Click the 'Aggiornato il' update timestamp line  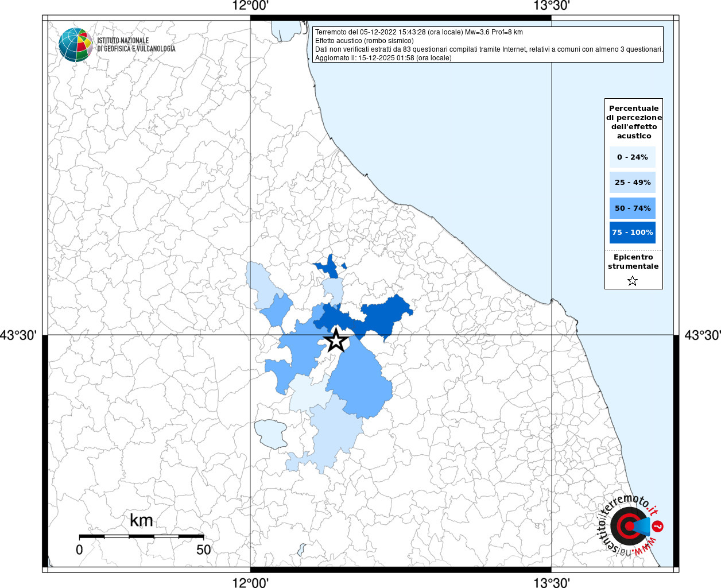[383, 58]
